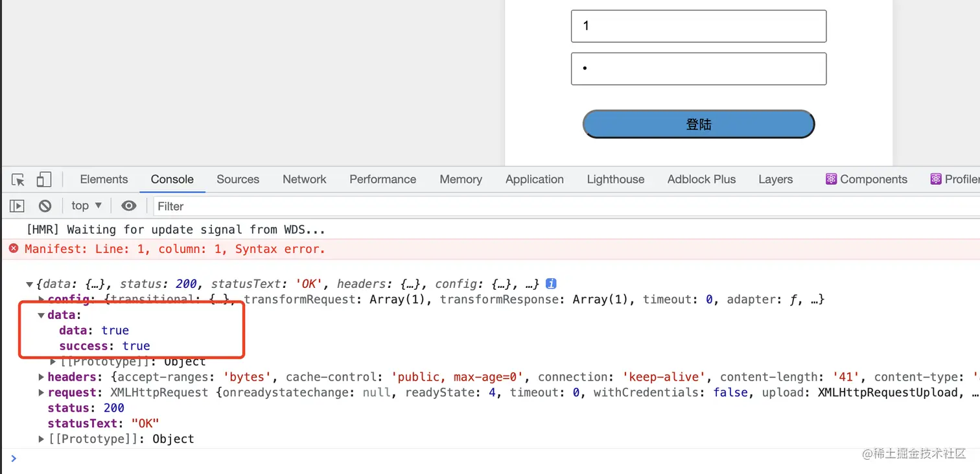Toggle the device toolbar icon
The width and height of the screenshot is (980, 474).
[x=43, y=180]
